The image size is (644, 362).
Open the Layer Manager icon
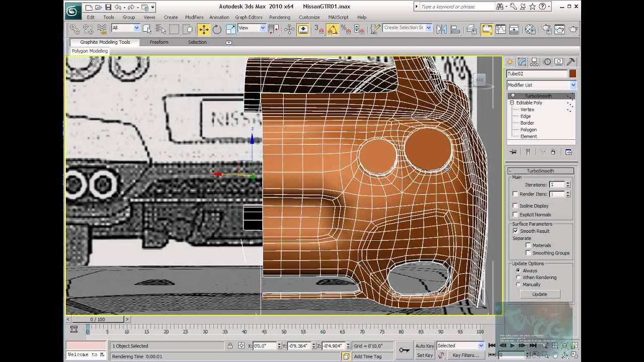pos(471,29)
